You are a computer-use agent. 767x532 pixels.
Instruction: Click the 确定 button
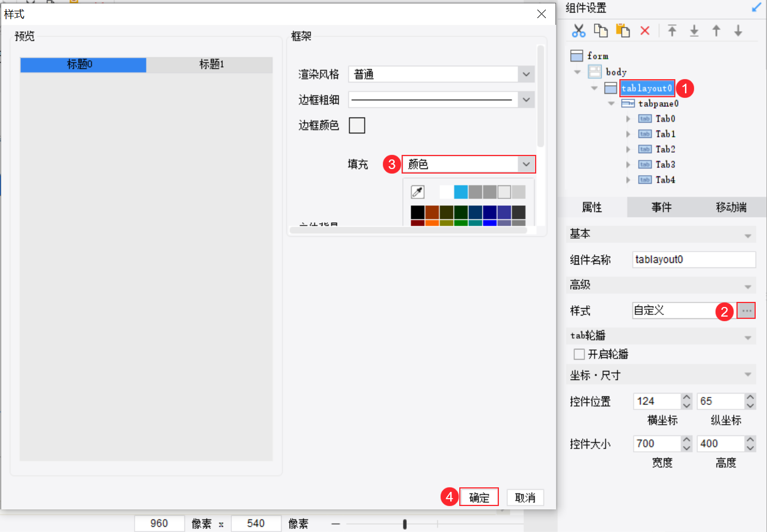(479, 498)
